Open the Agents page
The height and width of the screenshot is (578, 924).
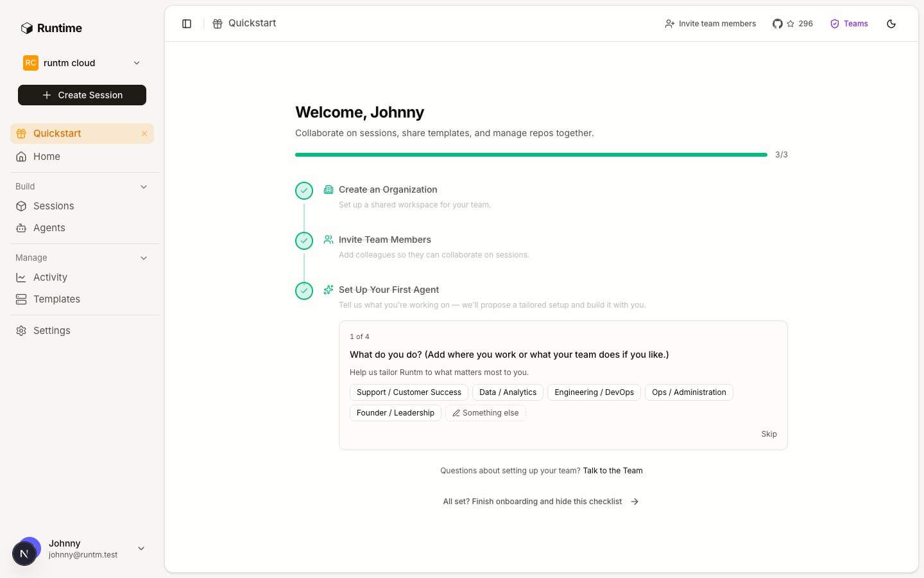point(82,228)
